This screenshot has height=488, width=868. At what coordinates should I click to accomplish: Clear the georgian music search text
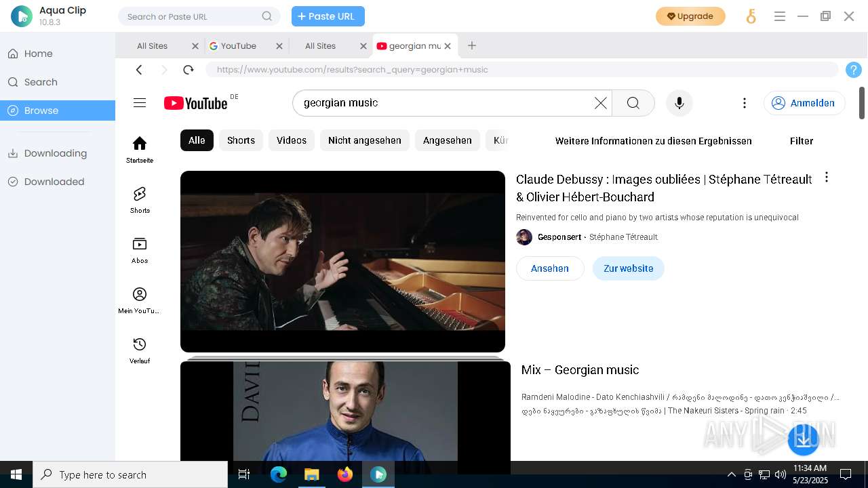(601, 103)
